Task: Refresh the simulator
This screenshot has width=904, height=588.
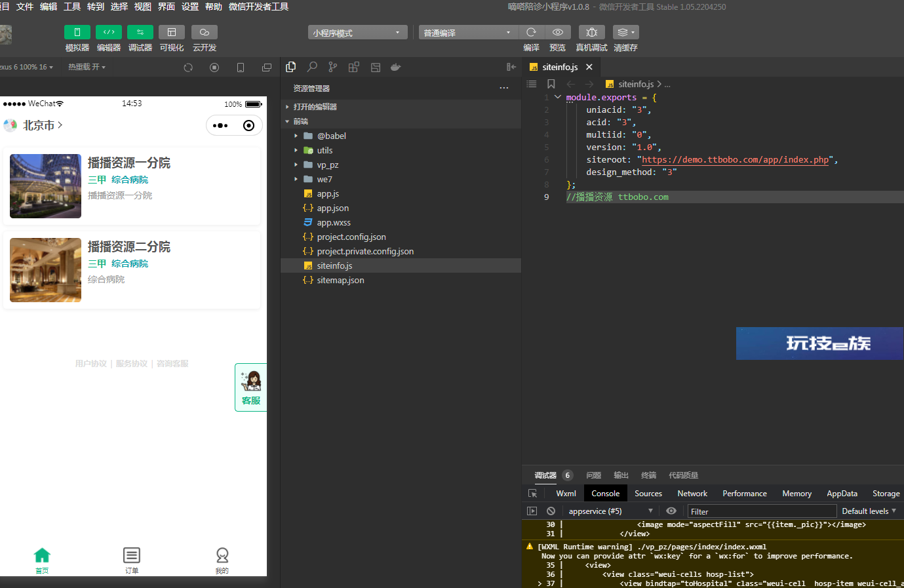Action: click(188, 68)
